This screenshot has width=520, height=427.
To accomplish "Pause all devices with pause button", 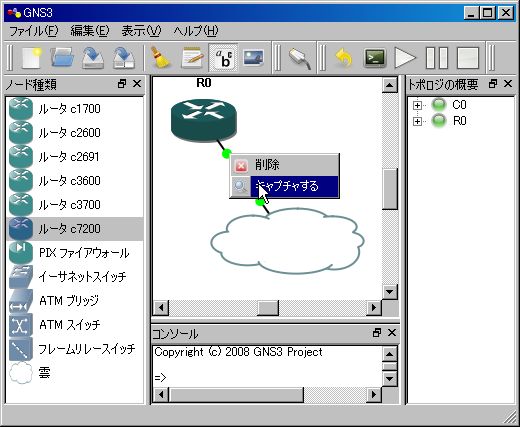I will click(x=437, y=58).
